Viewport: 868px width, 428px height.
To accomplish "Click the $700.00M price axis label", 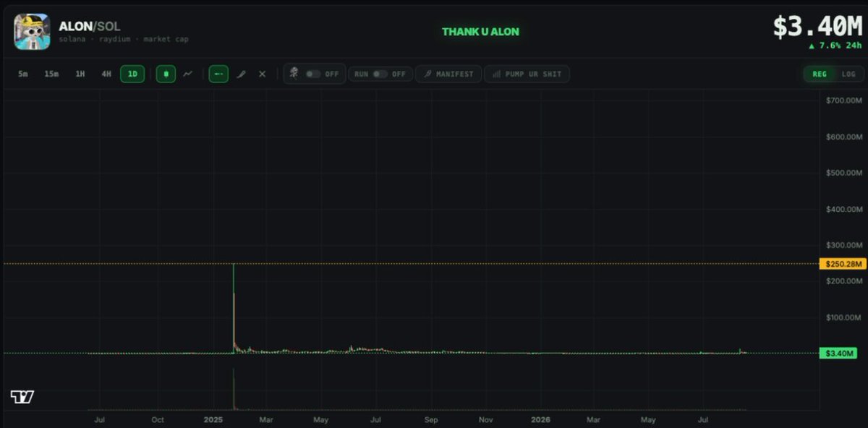I will click(x=844, y=100).
